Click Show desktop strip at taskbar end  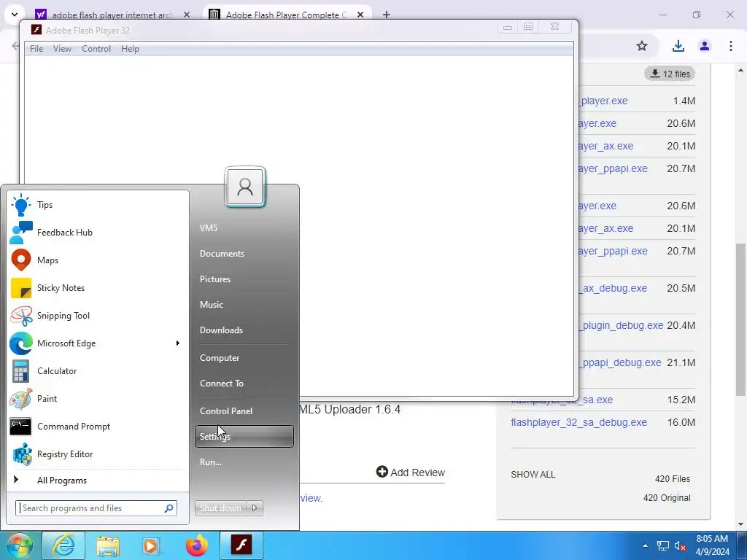tap(742, 545)
